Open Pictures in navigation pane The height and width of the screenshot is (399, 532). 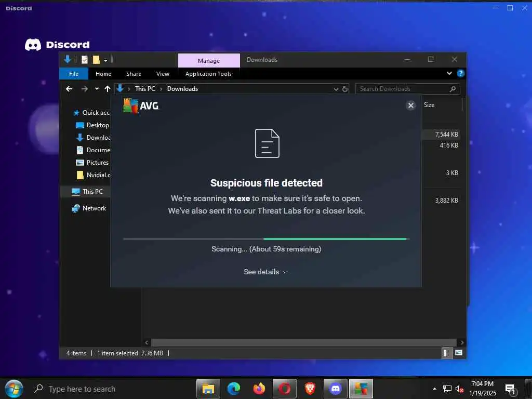tap(92, 163)
